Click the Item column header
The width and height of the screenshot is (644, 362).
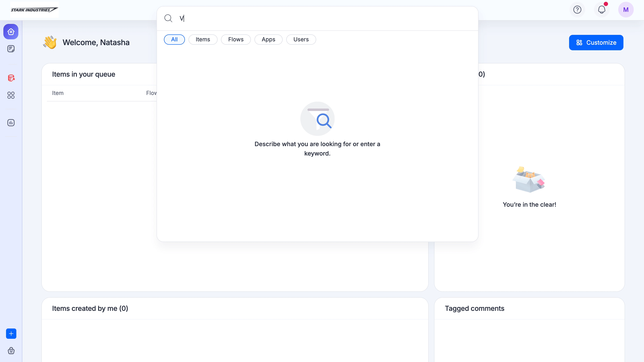point(58,93)
